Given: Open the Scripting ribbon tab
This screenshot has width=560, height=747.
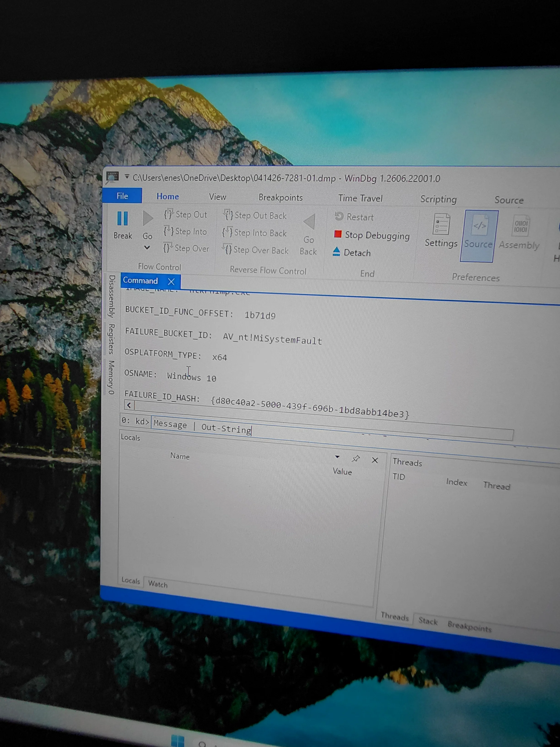Looking at the screenshot, I should pyautogui.click(x=439, y=199).
